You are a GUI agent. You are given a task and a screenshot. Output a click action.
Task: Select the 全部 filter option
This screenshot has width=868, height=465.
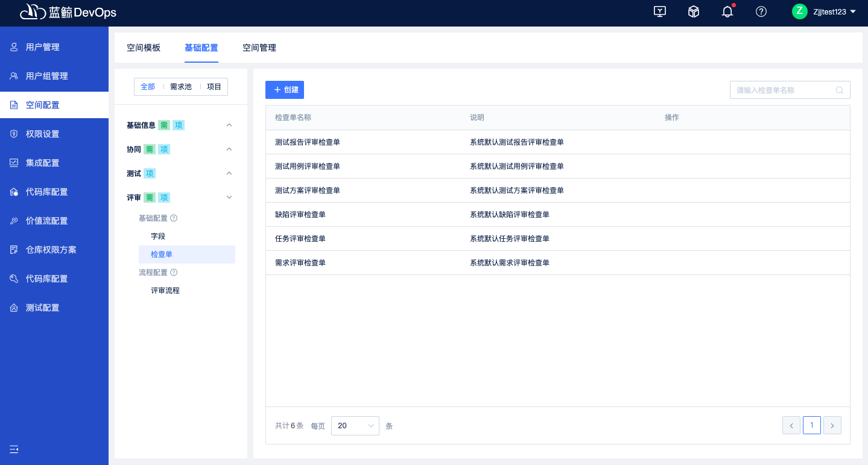coord(148,87)
